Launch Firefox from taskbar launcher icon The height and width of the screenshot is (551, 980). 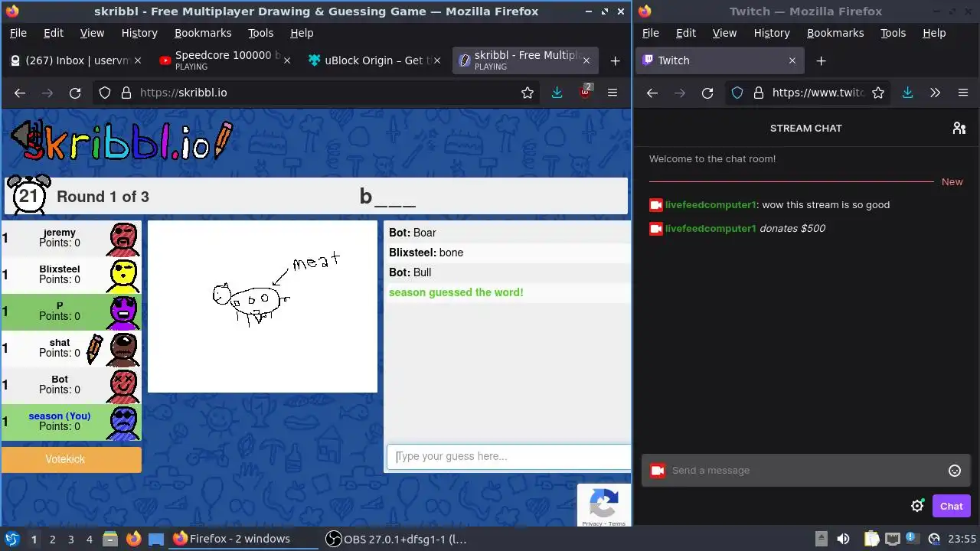[x=133, y=539]
